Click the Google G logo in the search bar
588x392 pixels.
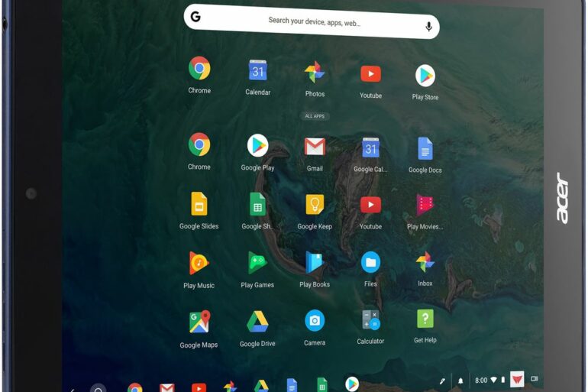(195, 17)
